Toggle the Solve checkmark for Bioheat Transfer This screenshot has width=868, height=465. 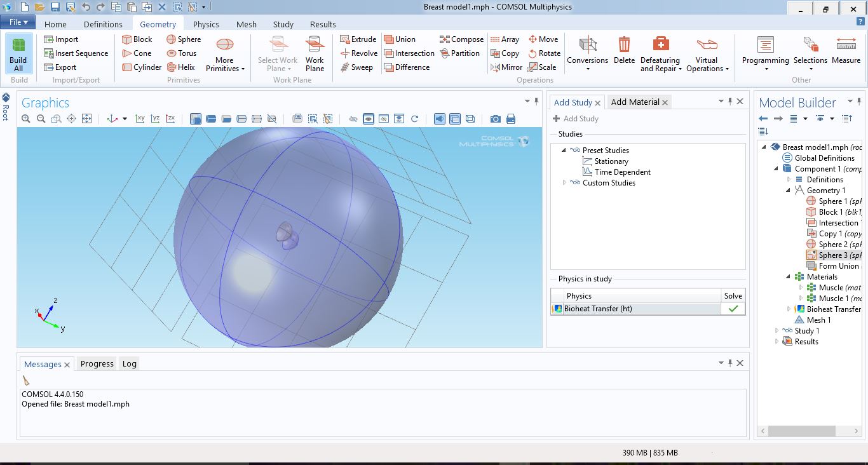tap(733, 309)
